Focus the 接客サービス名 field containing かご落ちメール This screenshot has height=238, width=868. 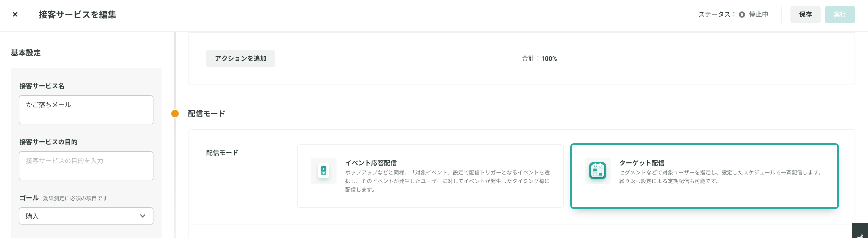86,110
